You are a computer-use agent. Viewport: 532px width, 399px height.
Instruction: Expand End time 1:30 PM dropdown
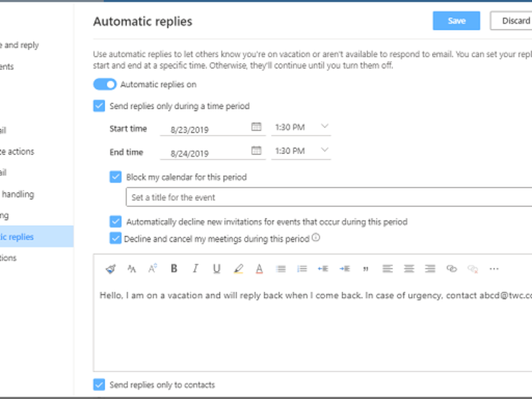301,151
